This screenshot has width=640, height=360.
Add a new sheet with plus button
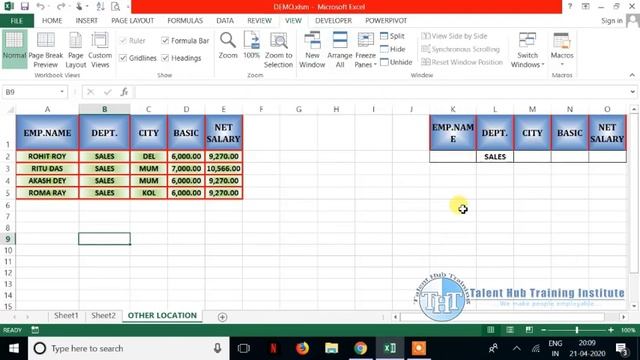pyautogui.click(x=222, y=317)
